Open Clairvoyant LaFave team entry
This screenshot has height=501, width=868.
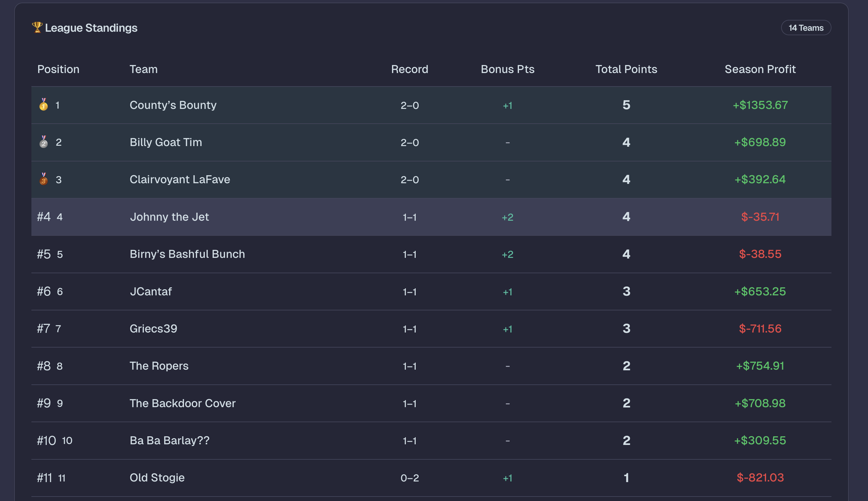[x=180, y=179]
